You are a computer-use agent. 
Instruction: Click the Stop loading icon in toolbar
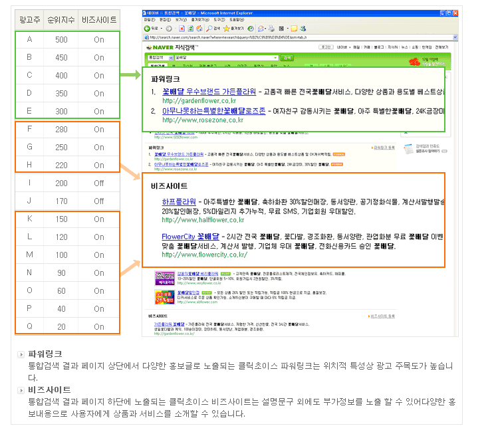(x=180, y=29)
